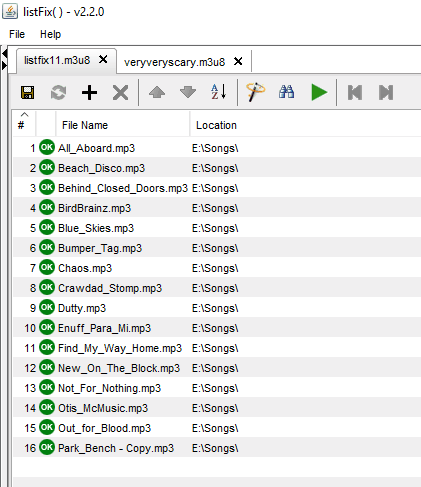Click OK status icon for Chaos.mp3
The image size is (421, 487).
[x=47, y=267]
